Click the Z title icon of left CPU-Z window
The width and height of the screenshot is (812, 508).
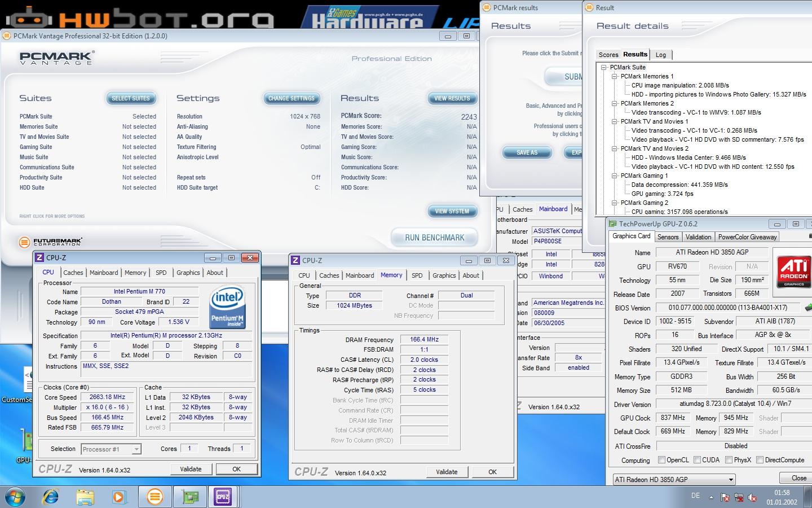39,257
